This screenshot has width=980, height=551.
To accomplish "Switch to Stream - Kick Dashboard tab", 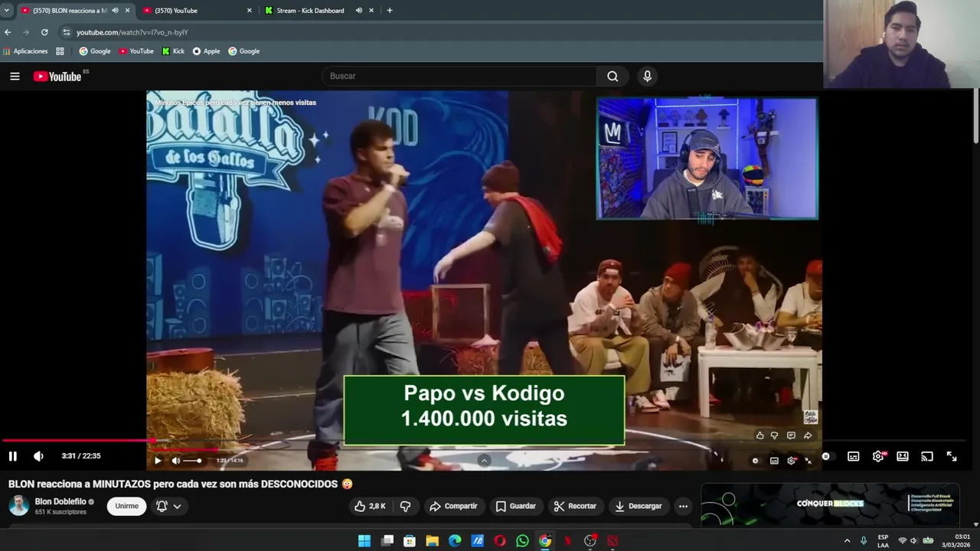I will point(320,11).
